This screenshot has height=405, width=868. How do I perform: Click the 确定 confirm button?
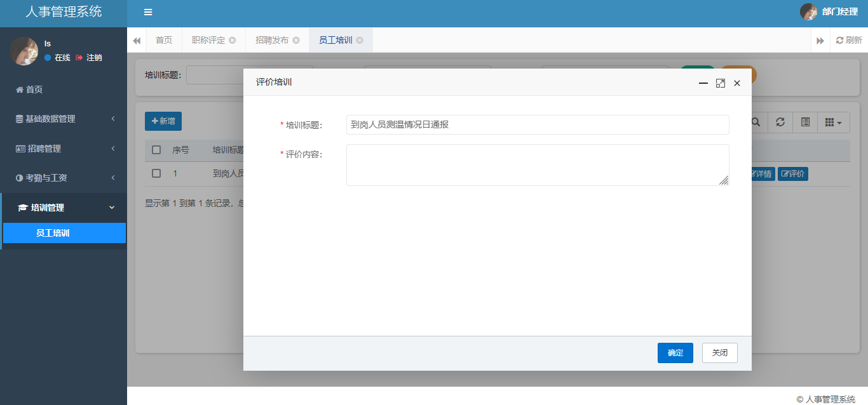point(675,353)
